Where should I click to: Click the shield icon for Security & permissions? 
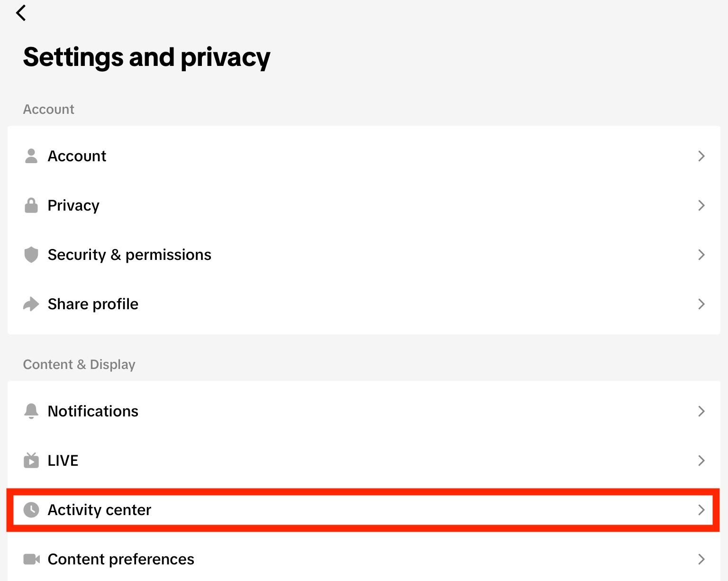point(31,255)
